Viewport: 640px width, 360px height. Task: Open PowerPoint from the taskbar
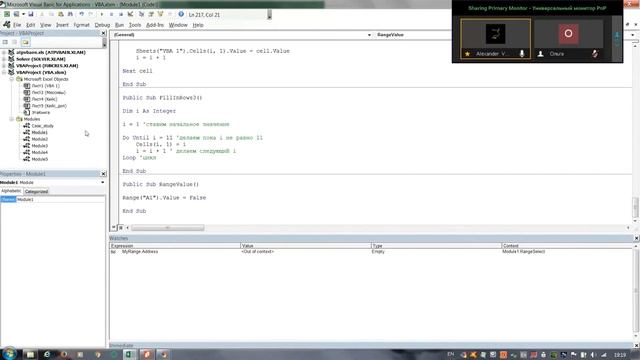pos(147,354)
